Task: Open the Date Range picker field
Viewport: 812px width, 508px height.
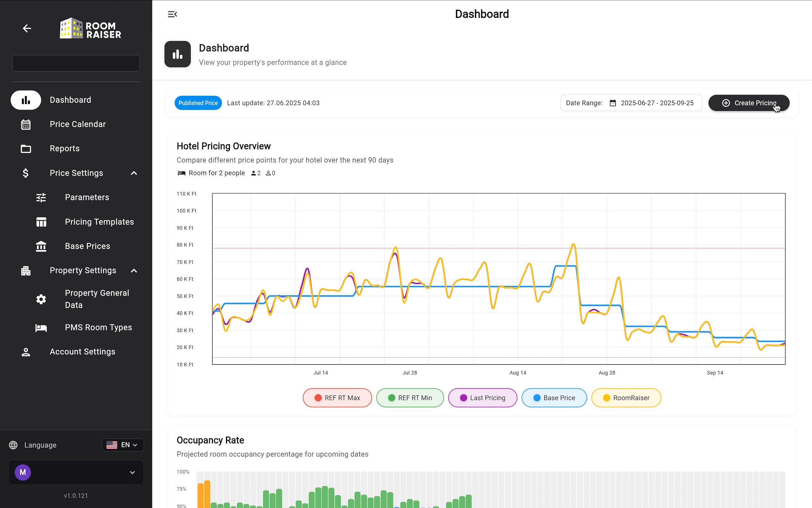Action: [x=631, y=103]
